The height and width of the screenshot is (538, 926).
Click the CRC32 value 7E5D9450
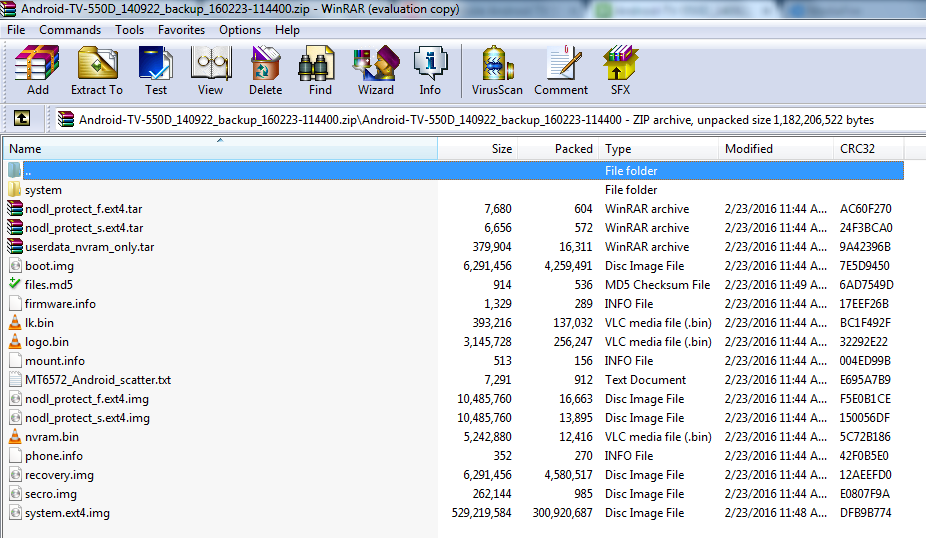(x=865, y=266)
